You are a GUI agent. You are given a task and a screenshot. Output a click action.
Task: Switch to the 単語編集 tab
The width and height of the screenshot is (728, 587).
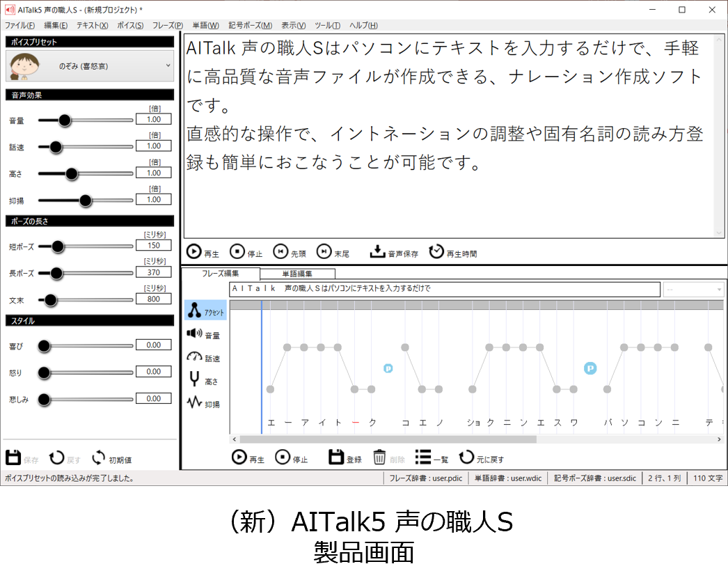tap(297, 274)
